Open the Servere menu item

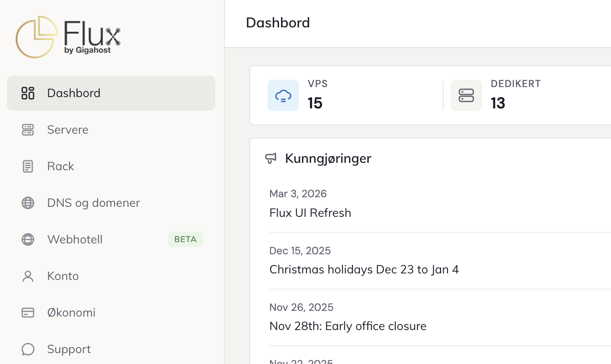[68, 130]
